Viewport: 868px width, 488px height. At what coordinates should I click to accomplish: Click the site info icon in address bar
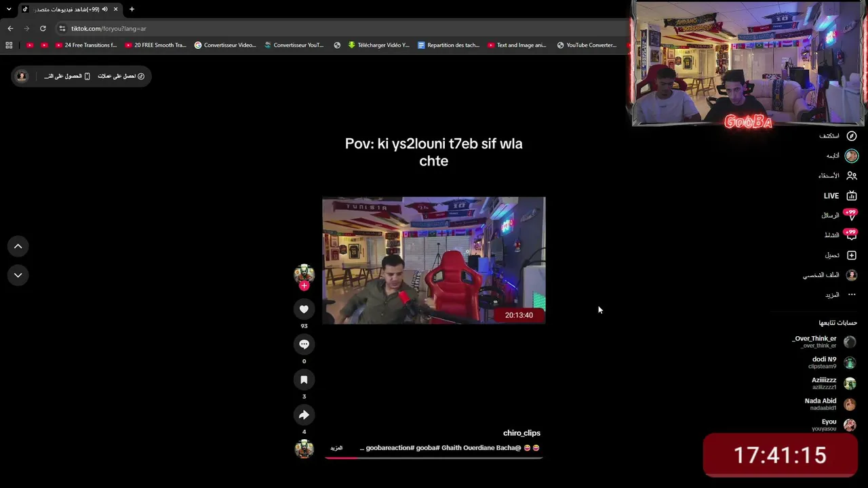[62, 28]
